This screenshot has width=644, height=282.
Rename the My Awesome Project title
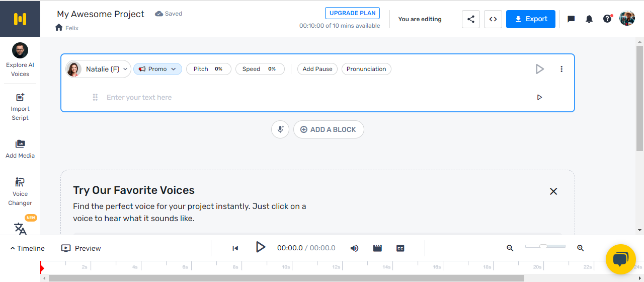[101, 14]
